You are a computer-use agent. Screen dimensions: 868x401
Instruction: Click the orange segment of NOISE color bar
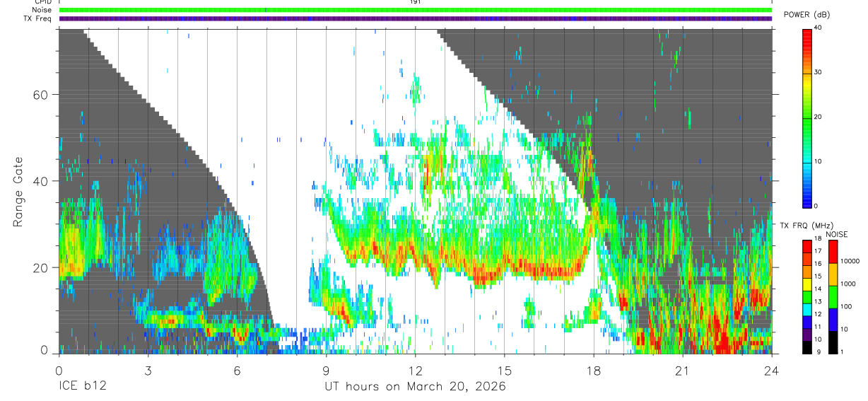[x=833, y=274]
